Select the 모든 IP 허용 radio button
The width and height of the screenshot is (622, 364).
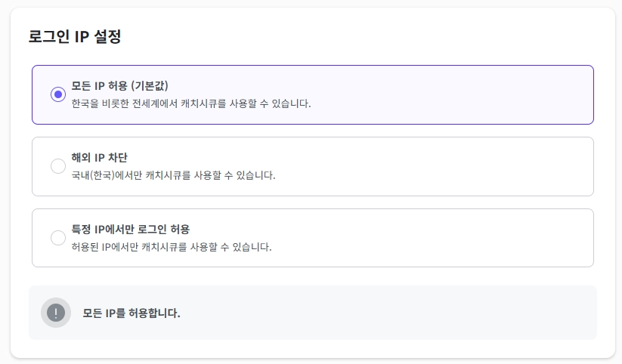coord(57,94)
